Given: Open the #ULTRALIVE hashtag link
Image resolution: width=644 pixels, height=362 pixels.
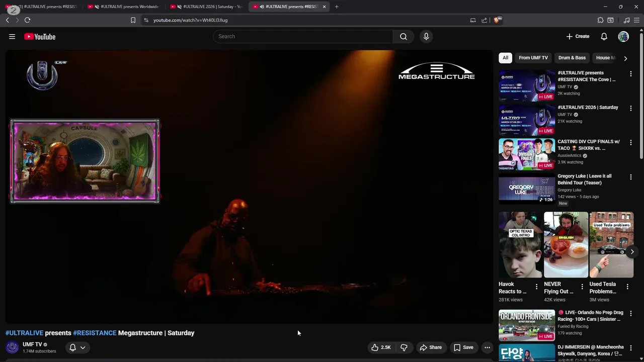Looking at the screenshot, I should (x=24, y=333).
